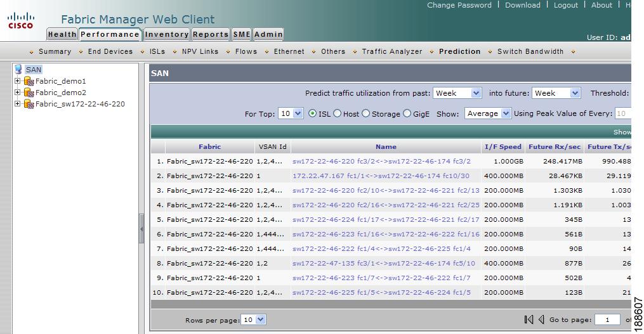
Task: Expand Fabric_demo2 tree node
Action: tap(17, 93)
